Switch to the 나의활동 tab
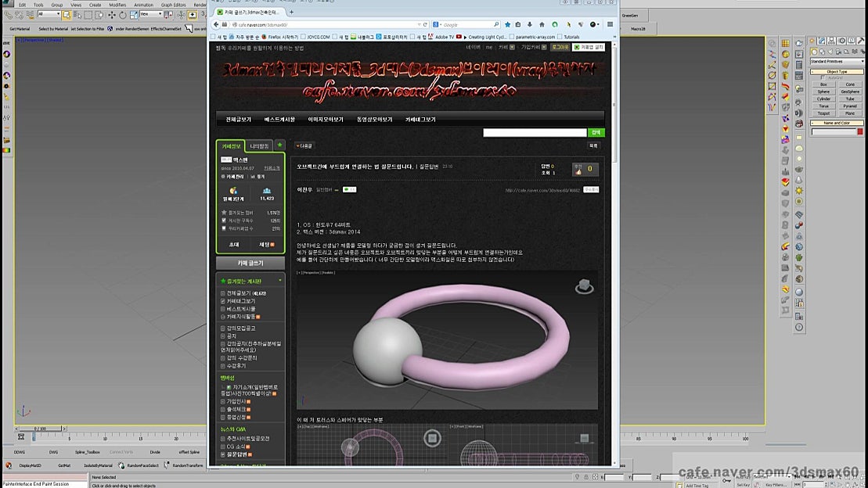868x488 pixels. tap(258, 145)
